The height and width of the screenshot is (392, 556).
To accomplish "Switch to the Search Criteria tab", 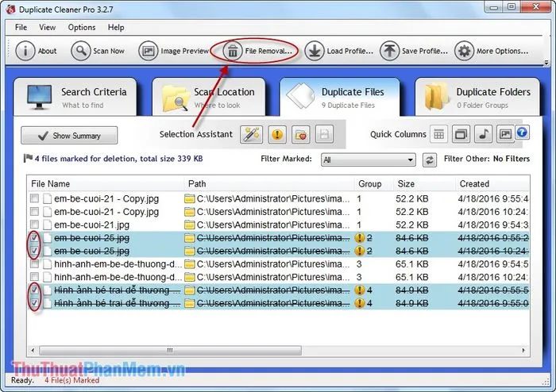I will [x=77, y=97].
